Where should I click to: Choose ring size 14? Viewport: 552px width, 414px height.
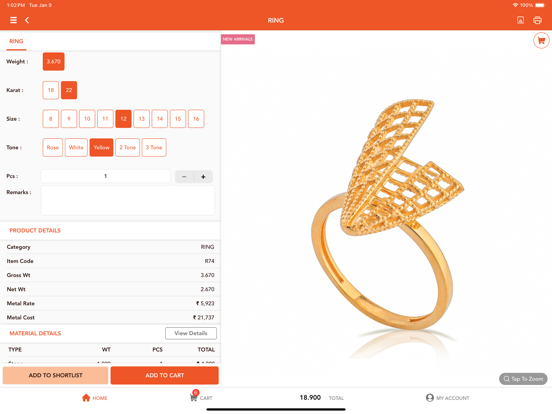(x=160, y=119)
